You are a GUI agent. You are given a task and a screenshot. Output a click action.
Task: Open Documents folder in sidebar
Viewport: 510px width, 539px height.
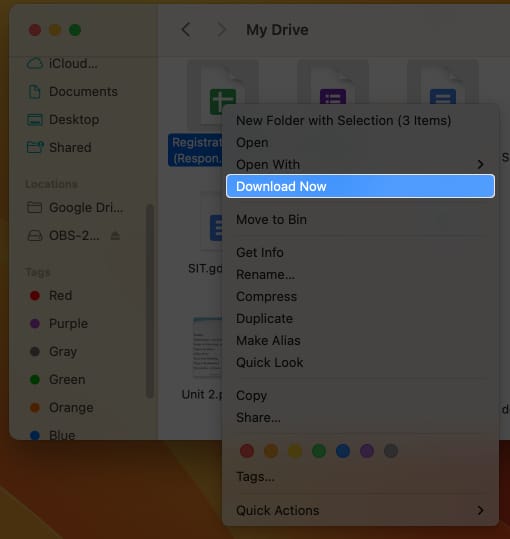point(72,92)
